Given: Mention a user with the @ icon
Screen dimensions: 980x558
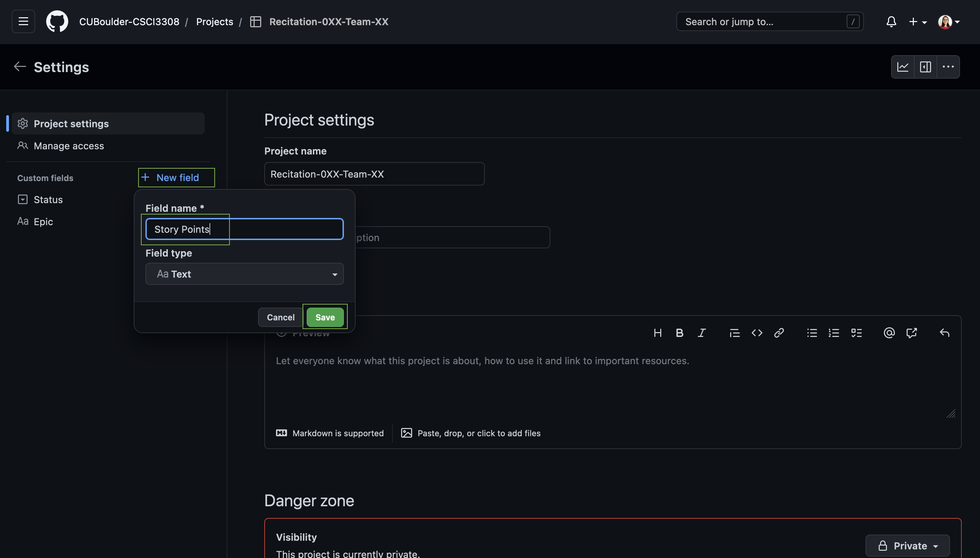Looking at the screenshot, I should 889,333.
